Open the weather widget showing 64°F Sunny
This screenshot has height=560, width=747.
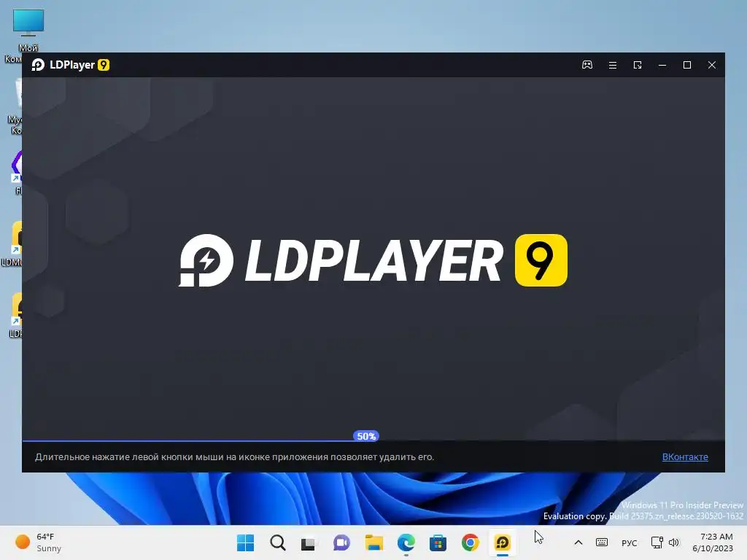coord(38,542)
